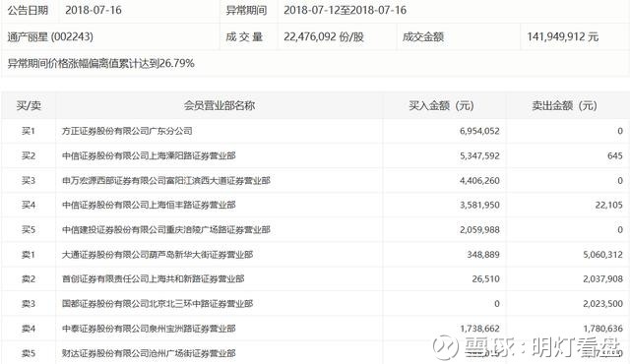Click the turnover amount 141,949,912 元
The width and height of the screenshot is (630, 364).
[x=562, y=37]
